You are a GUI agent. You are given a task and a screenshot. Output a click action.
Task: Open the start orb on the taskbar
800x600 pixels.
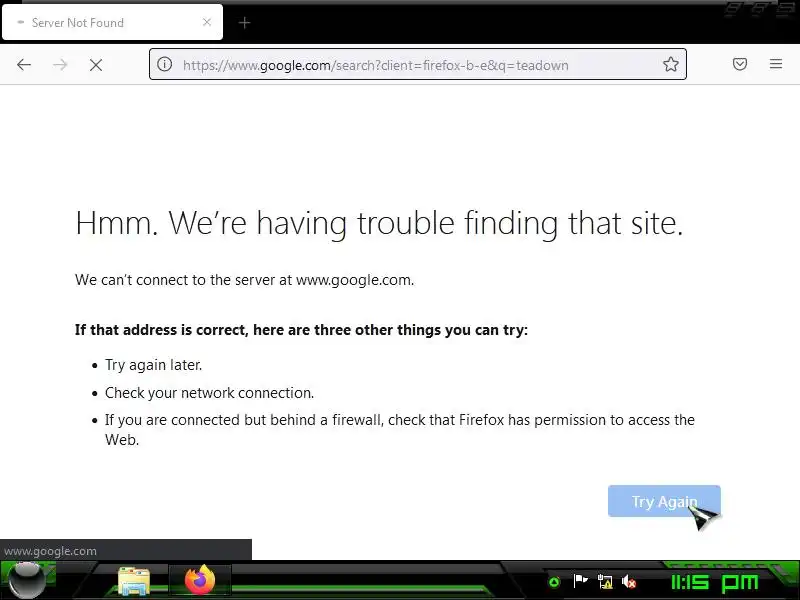[27, 580]
